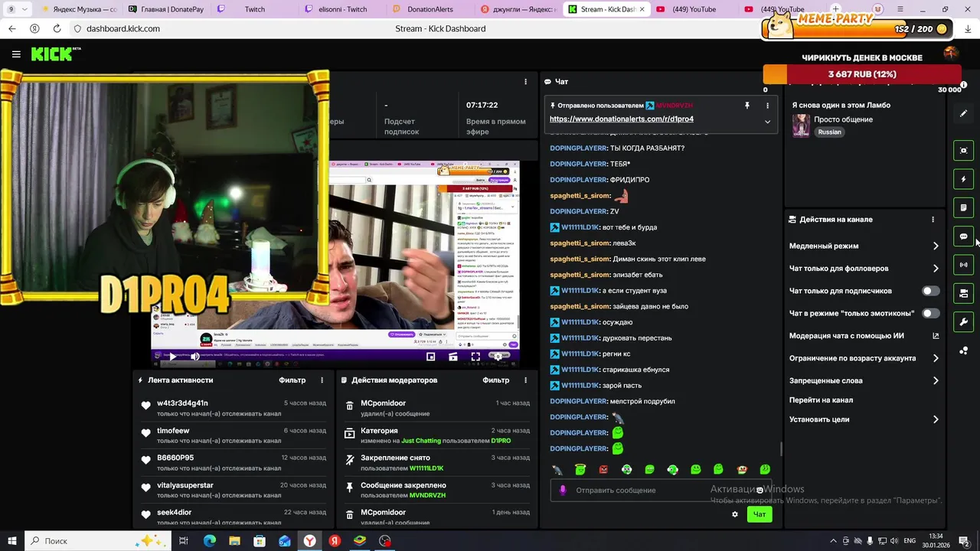This screenshot has height=551, width=980.
Task: Click purple microphone icon in chat input
Action: (x=563, y=491)
